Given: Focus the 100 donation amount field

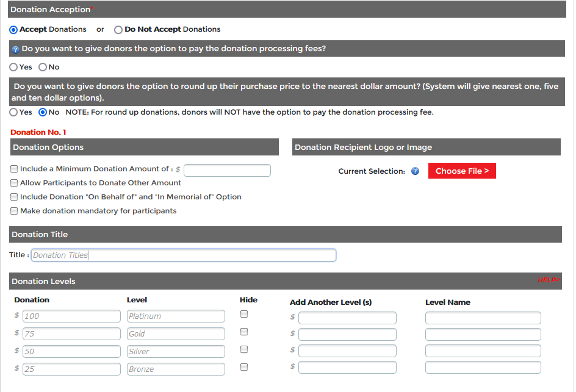Looking at the screenshot, I should pos(71,316).
